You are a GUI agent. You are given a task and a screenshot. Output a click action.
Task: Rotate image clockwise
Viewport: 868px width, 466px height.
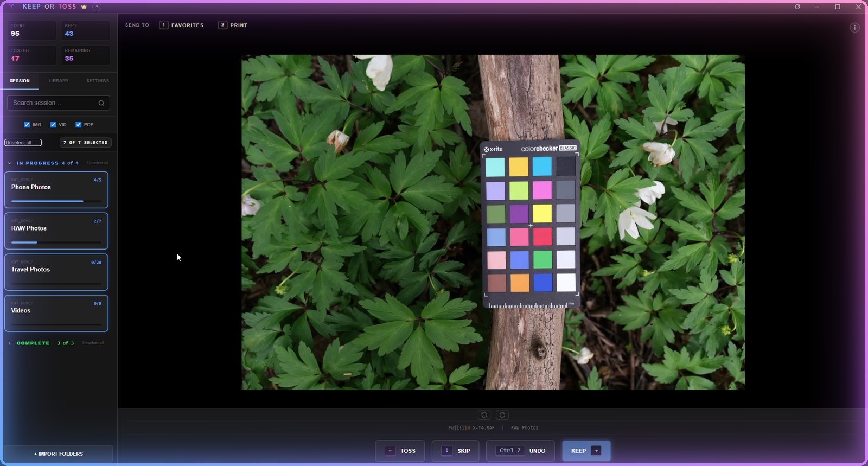(x=502, y=415)
